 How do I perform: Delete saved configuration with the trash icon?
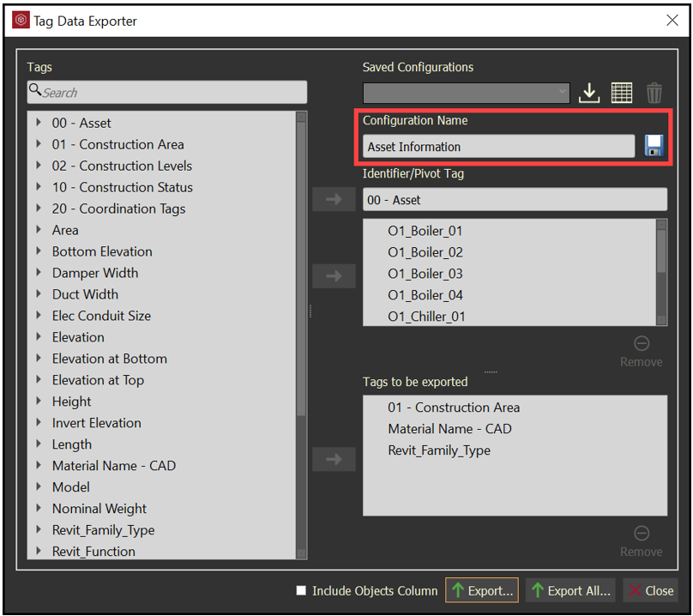(x=654, y=92)
